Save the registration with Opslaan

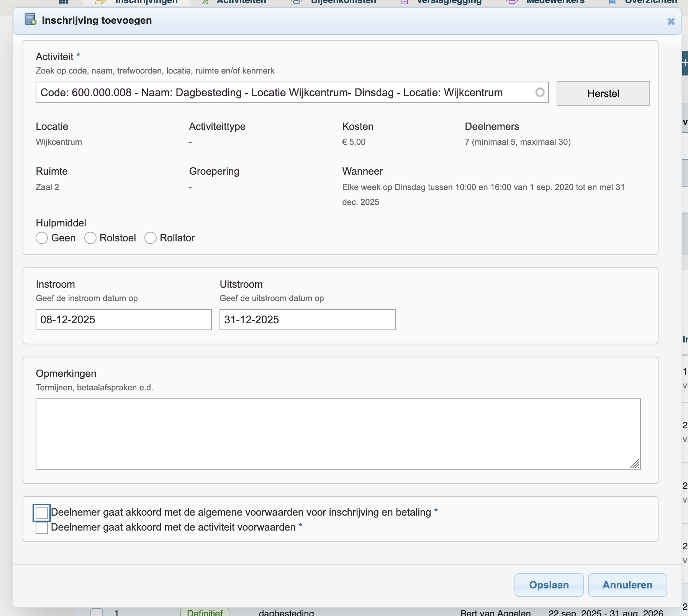click(549, 585)
